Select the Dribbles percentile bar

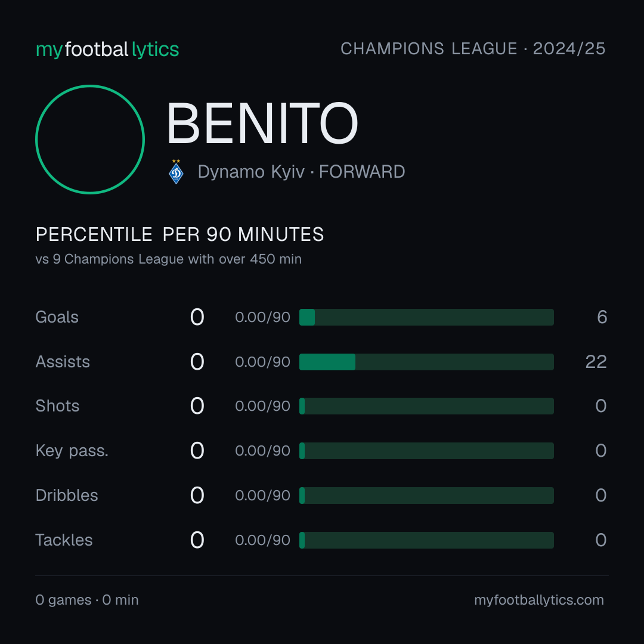click(x=426, y=496)
